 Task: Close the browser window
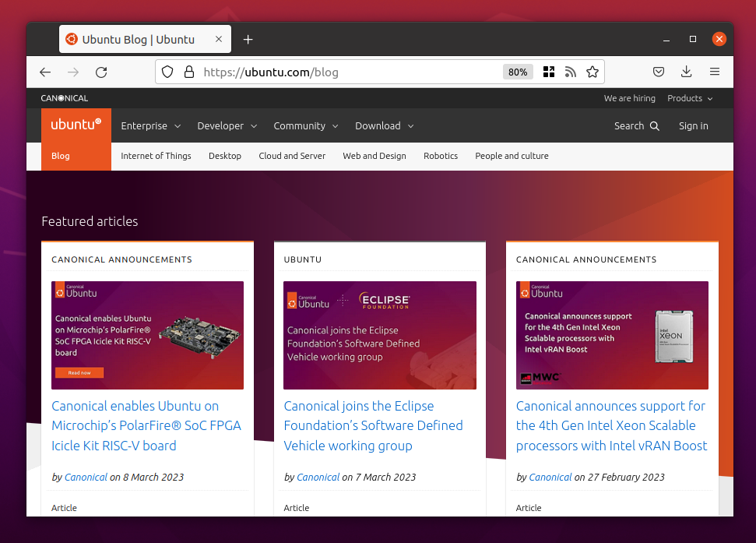(x=719, y=39)
